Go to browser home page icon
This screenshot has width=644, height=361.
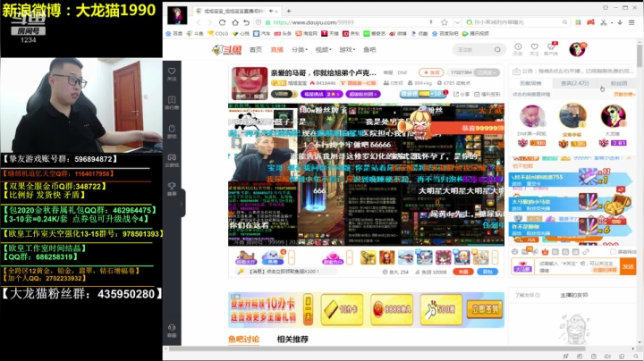(234, 22)
